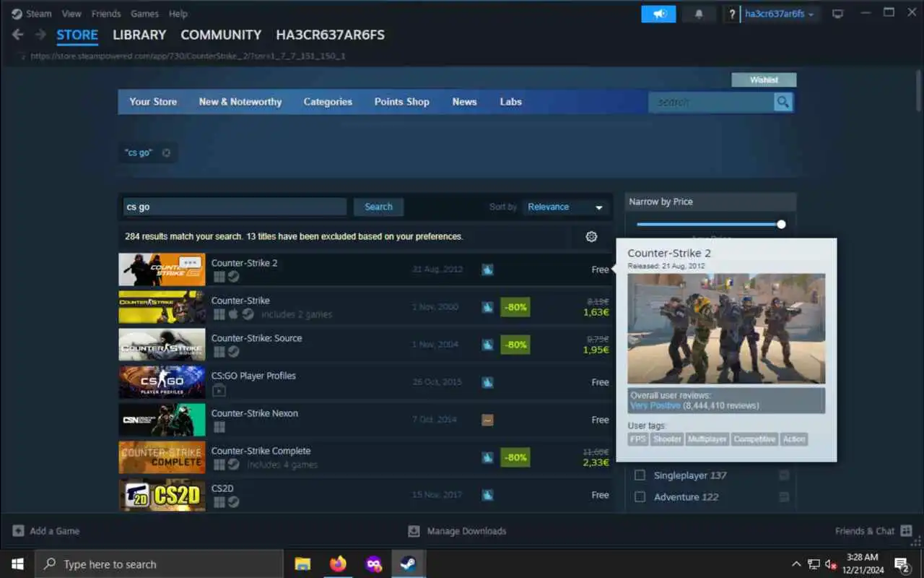Open the View menu

[x=71, y=14]
